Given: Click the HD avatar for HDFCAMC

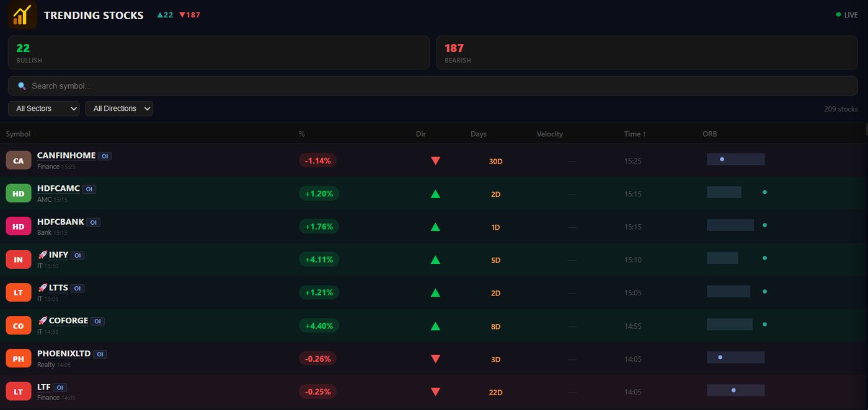Looking at the screenshot, I should [x=19, y=193].
